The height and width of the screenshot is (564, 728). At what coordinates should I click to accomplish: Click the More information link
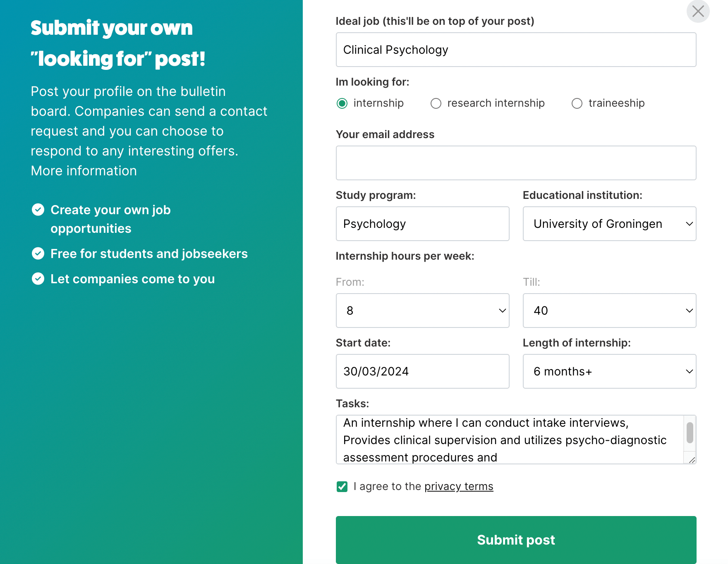pyautogui.click(x=84, y=171)
